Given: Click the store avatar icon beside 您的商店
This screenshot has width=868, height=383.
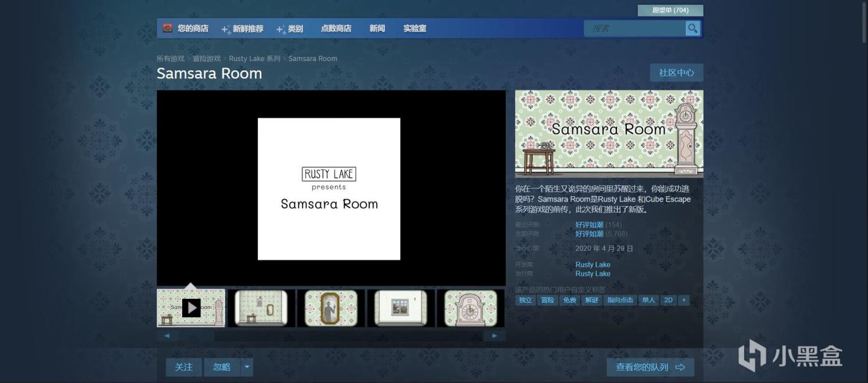Looking at the screenshot, I should click(167, 28).
